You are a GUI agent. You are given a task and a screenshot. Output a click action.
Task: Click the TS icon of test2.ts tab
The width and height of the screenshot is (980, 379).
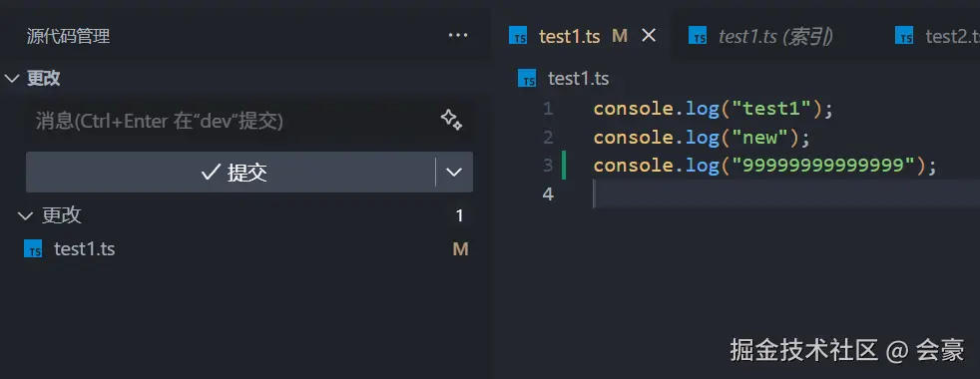coord(904,36)
